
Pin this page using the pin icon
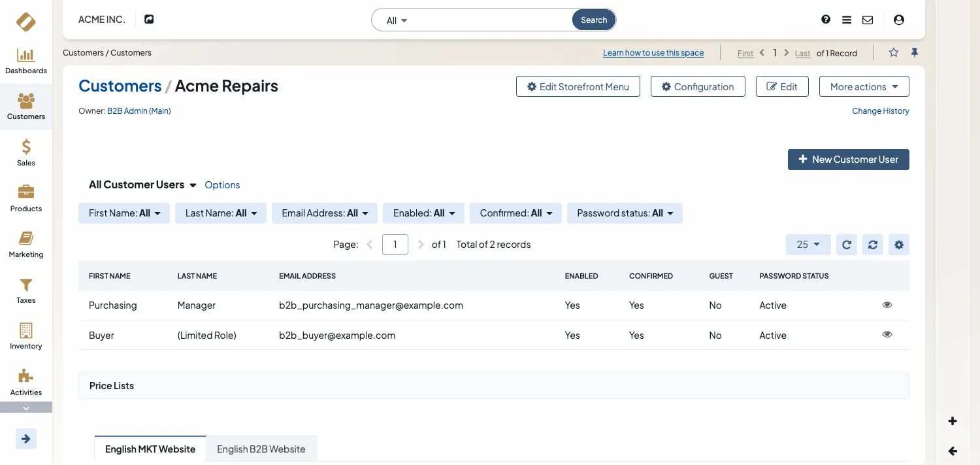click(x=915, y=53)
